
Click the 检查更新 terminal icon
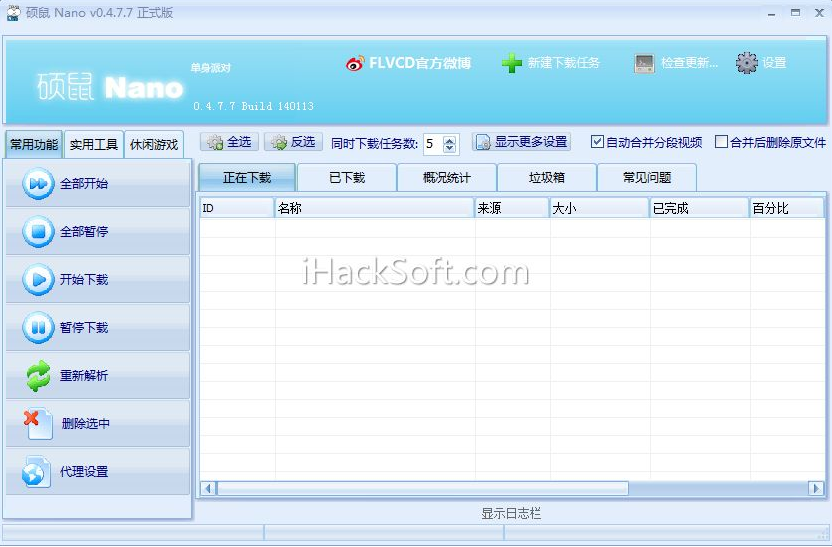coord(644,64)
